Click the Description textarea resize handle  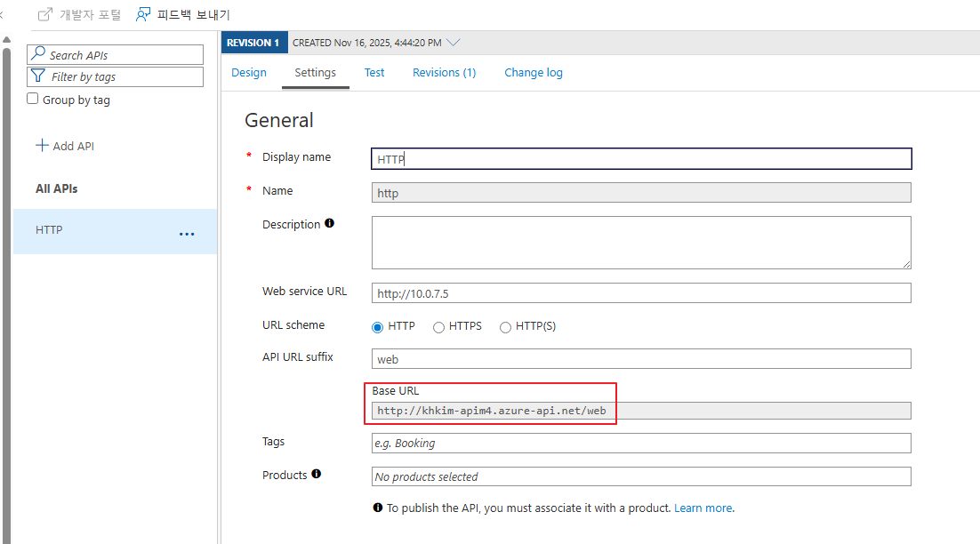906,264
